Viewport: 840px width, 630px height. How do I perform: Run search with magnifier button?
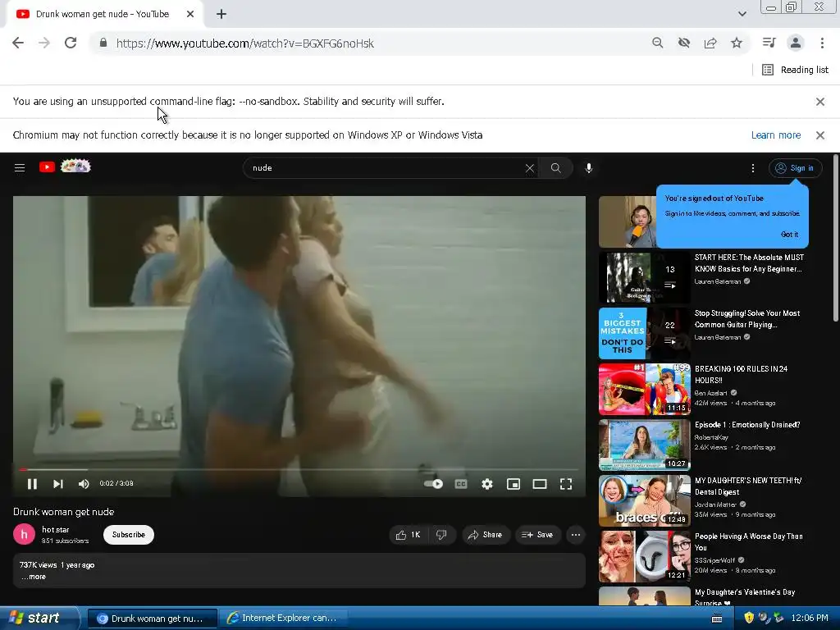(556, 168)
